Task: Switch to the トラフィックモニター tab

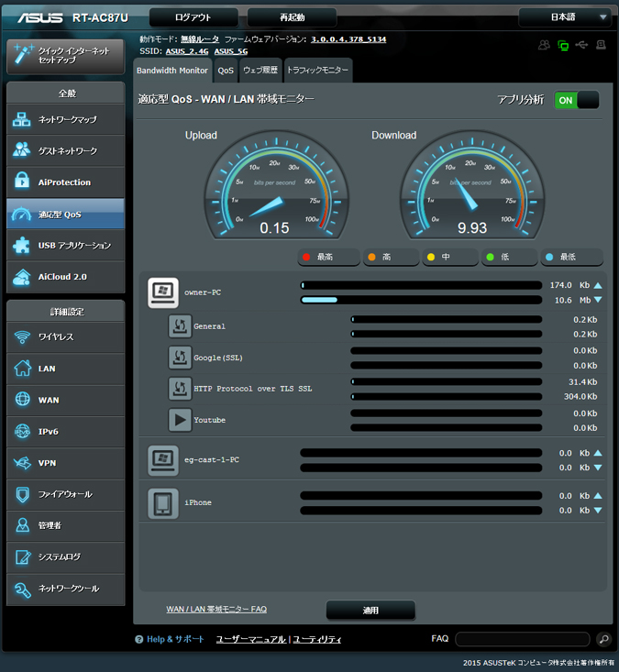Action: pos(318,71)
